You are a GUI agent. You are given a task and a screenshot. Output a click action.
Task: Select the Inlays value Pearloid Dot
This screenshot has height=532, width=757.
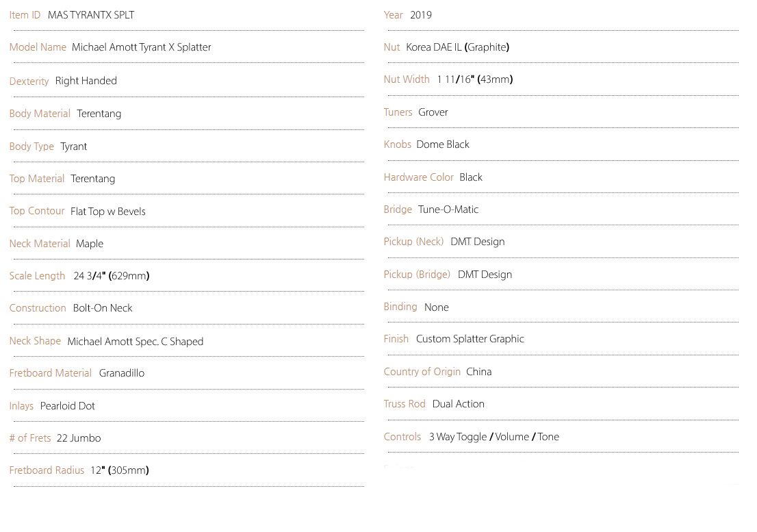pos(68,406)
